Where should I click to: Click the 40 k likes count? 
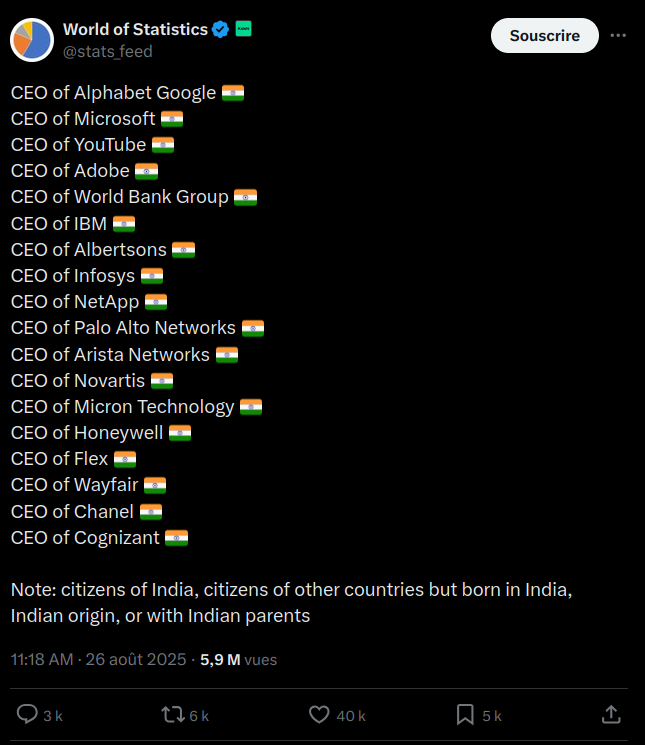point(351,715)
